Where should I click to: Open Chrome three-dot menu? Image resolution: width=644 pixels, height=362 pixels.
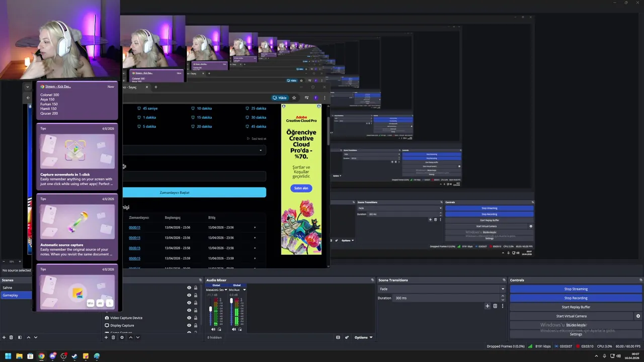point(325,98)
